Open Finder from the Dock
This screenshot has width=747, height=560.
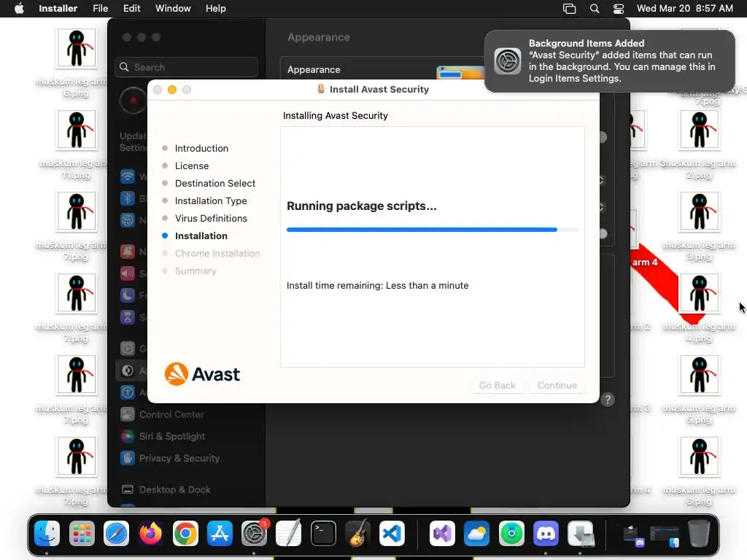click(x=47, y=533)
